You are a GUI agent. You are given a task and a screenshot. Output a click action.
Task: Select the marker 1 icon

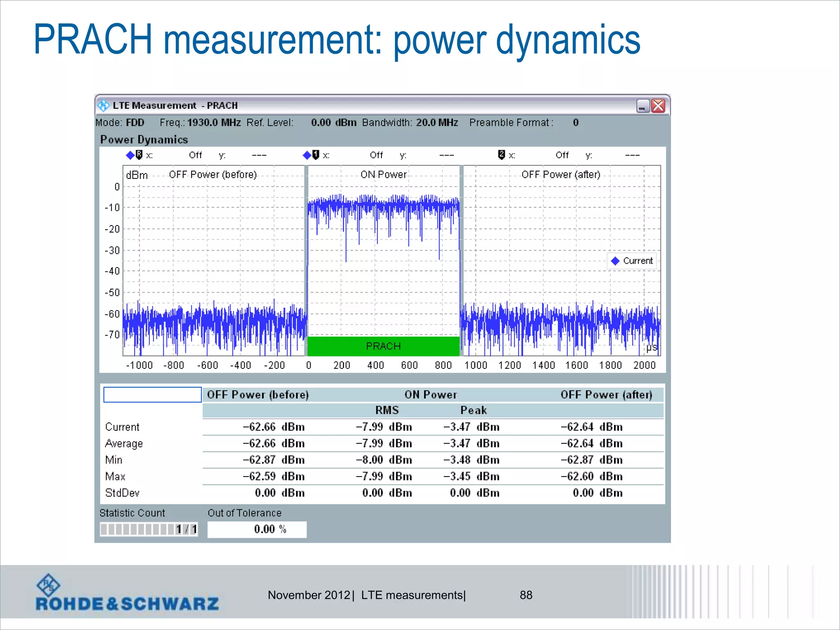coord(315,155)
